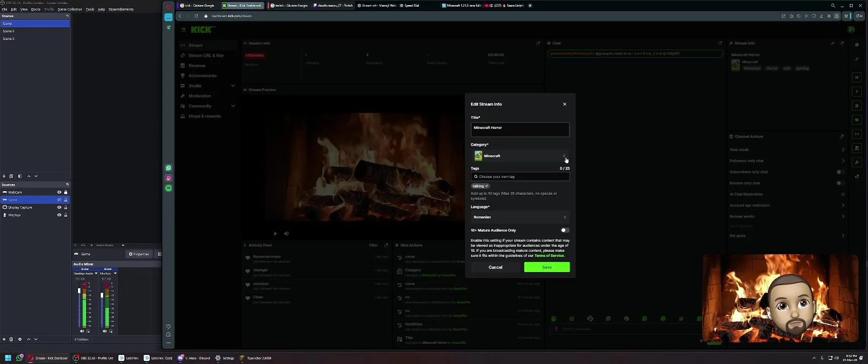Open Mic/Aux mixer dropdown arrow
This screenshot has width=868, height=364.
[115, 274]
